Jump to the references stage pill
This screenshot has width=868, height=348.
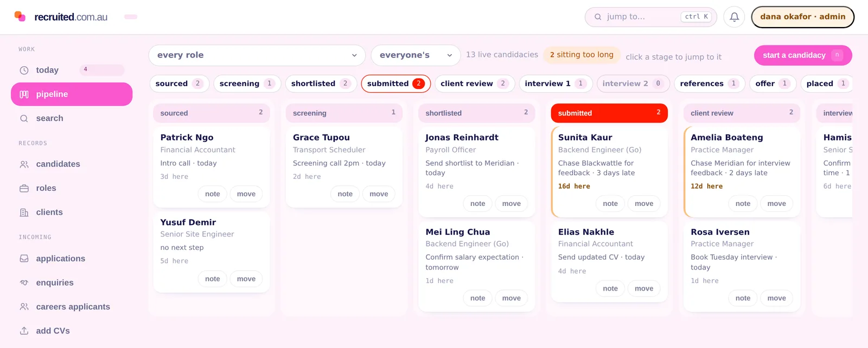710,83
